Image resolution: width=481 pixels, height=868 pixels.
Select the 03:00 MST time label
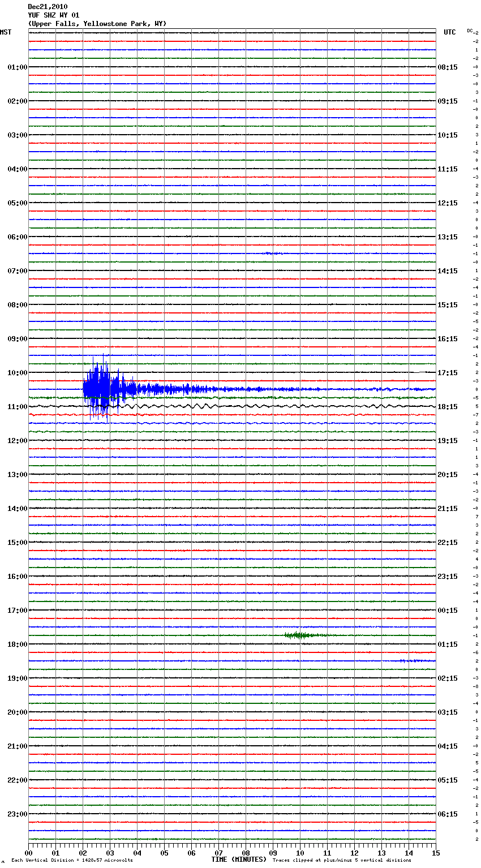[x=17, y=135]
